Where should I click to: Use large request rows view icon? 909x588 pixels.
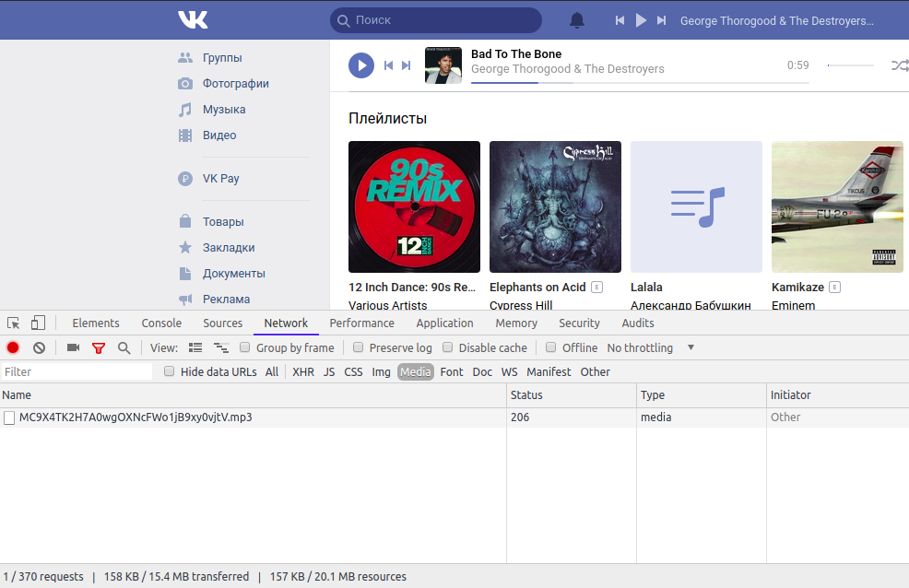(195, 347)
